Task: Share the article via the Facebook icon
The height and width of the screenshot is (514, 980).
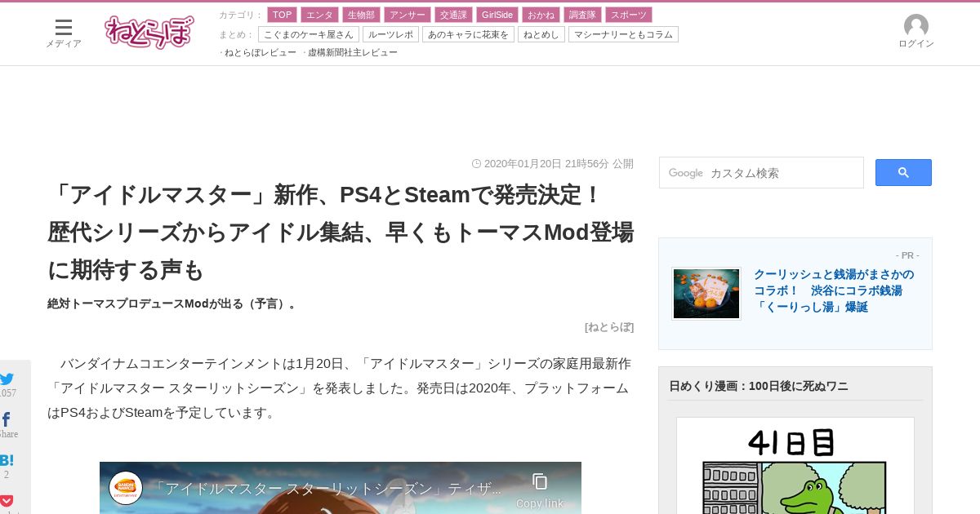Action: coord(6,419)
